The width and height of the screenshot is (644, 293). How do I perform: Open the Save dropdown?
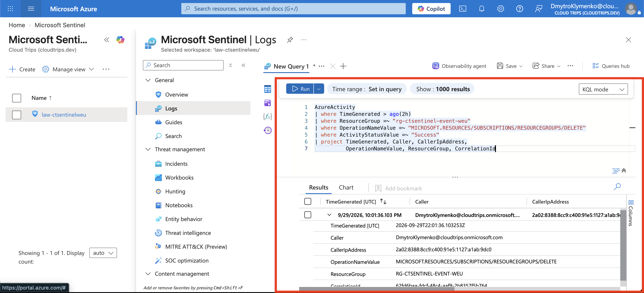510,66
